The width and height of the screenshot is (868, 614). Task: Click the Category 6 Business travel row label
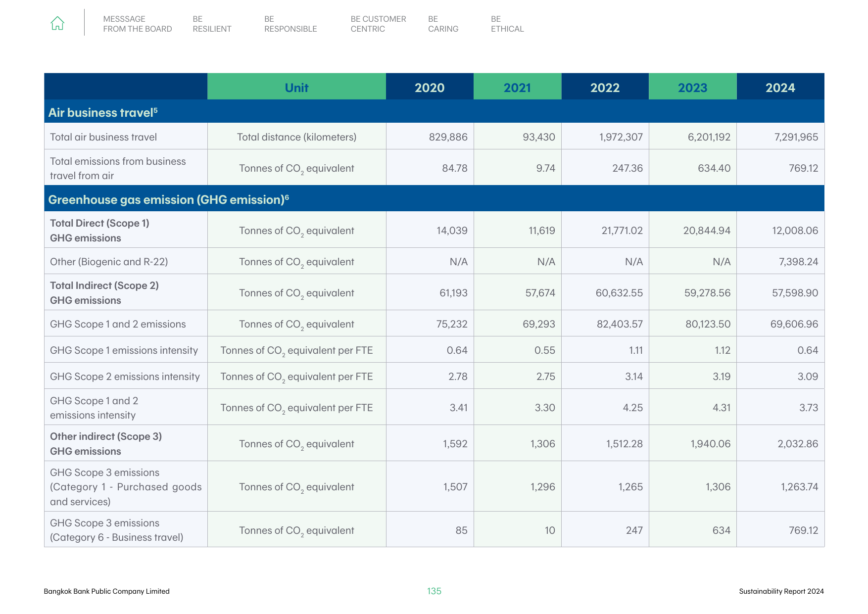coord(117,530)
